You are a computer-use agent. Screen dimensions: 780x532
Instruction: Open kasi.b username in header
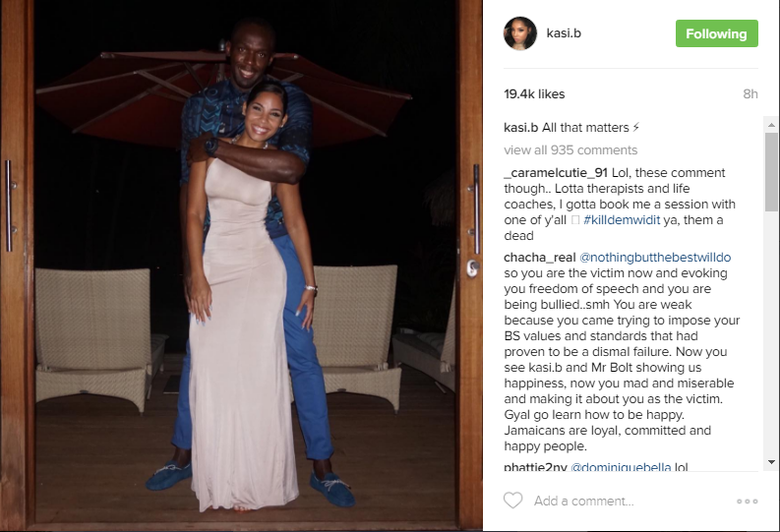[564, 33]
